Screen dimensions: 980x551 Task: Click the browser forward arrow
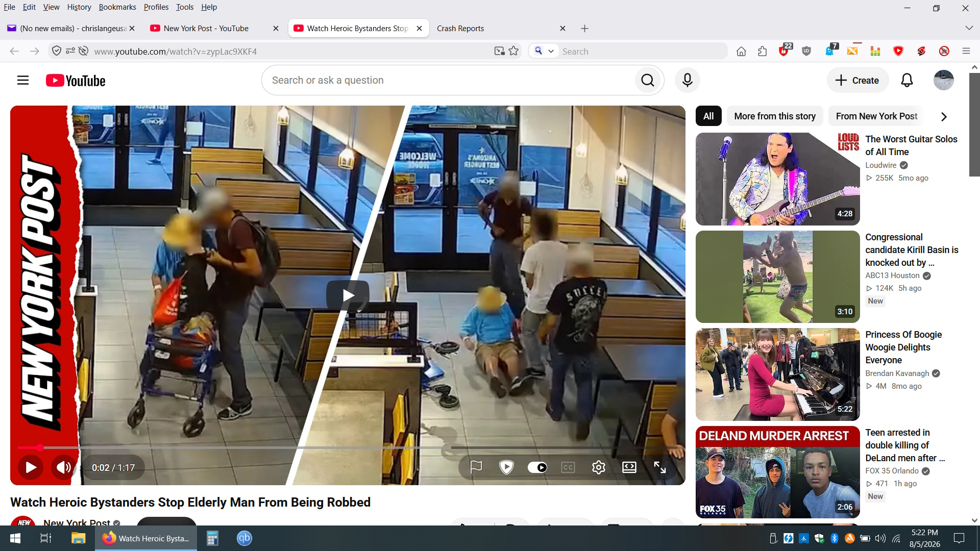(35, 51)
